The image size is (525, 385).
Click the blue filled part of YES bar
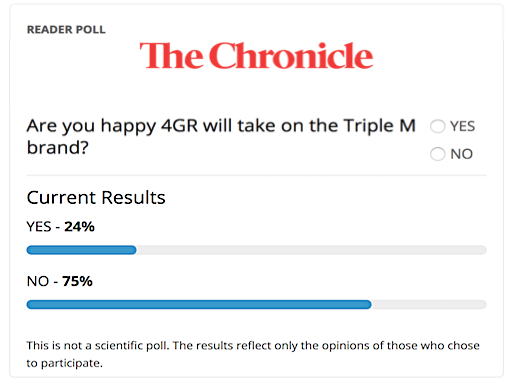[81, 250]
